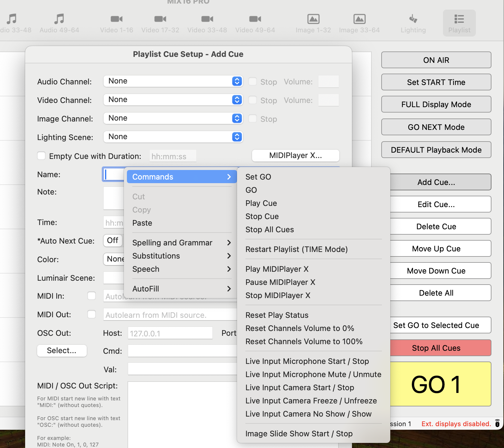The height and width of the screenshot is (448, 504).
Task: Click the Set START Time button
Action: 436,82
